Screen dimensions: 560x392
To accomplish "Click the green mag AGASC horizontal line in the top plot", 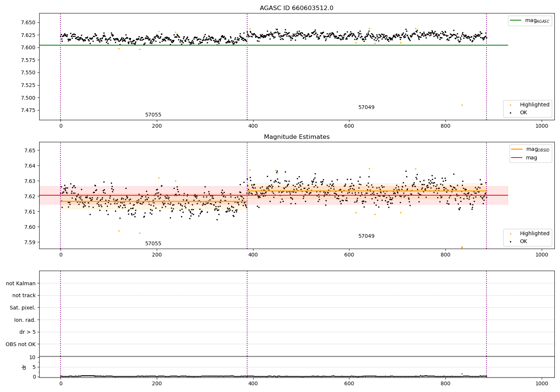I will [x=274, y=45].
